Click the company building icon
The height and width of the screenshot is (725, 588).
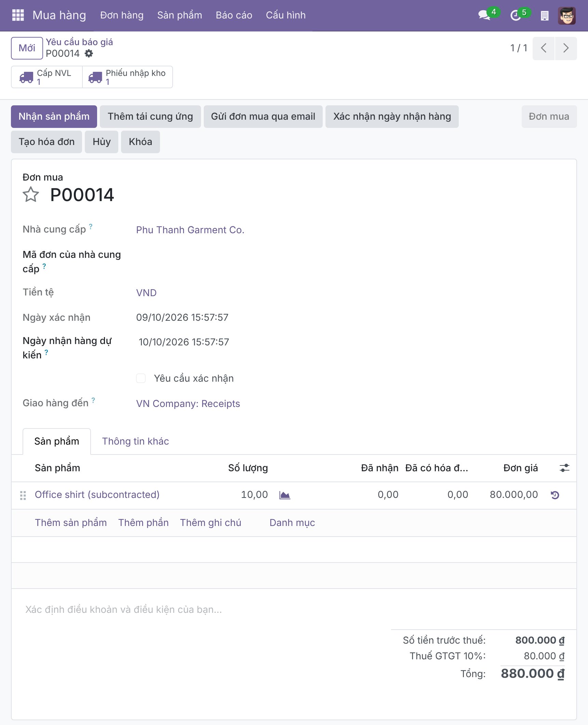(x=545, y=15)
